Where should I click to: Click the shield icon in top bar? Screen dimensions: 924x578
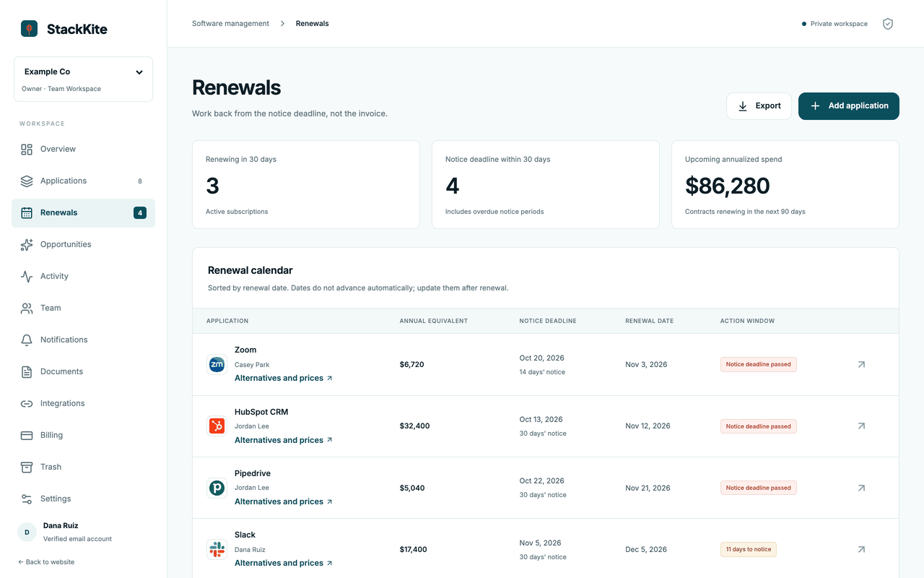pos(888,24)
